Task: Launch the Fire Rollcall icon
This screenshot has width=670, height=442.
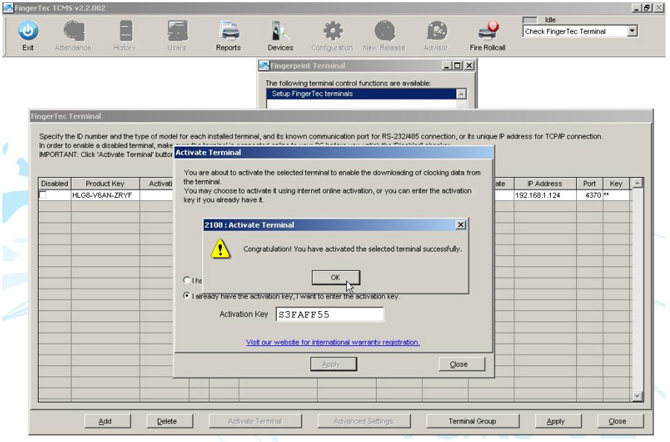Action: coord(488,31)
